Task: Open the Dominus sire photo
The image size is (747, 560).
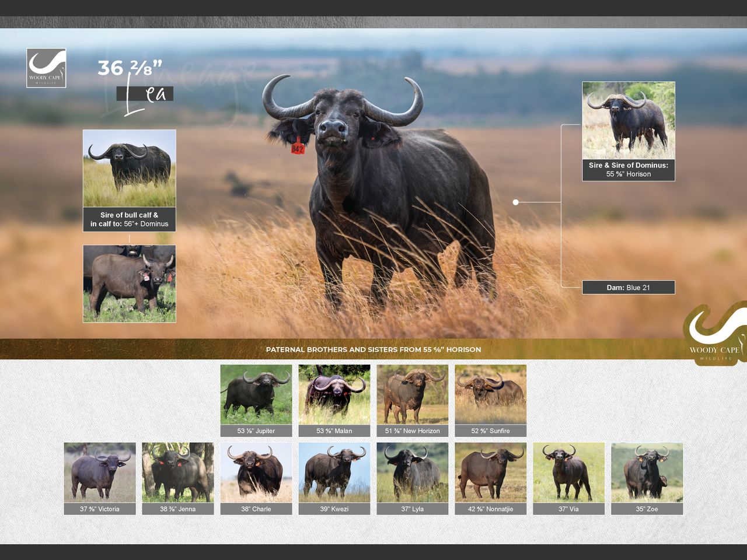Action: (x=129, y=168)
